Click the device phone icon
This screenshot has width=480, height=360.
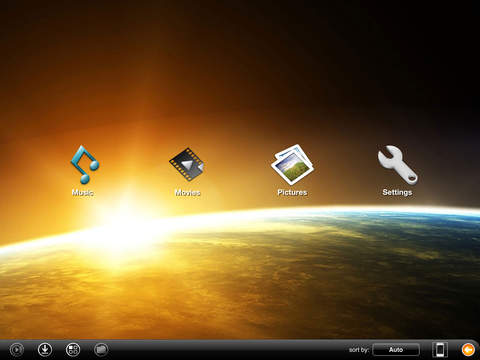pyautogui.click(x=440, y=350)
